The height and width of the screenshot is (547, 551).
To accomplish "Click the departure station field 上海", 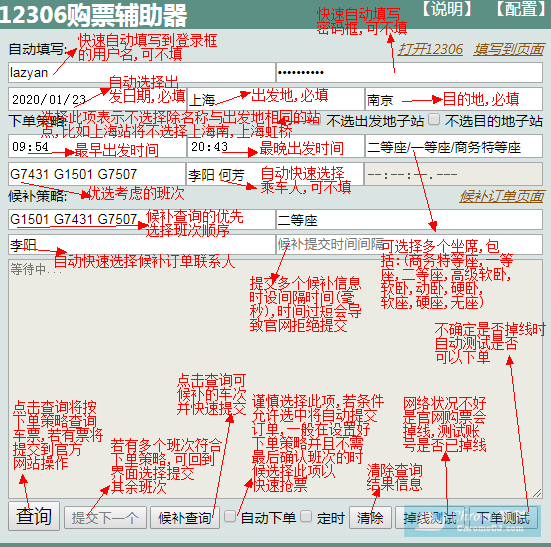I will click(276, 99).
